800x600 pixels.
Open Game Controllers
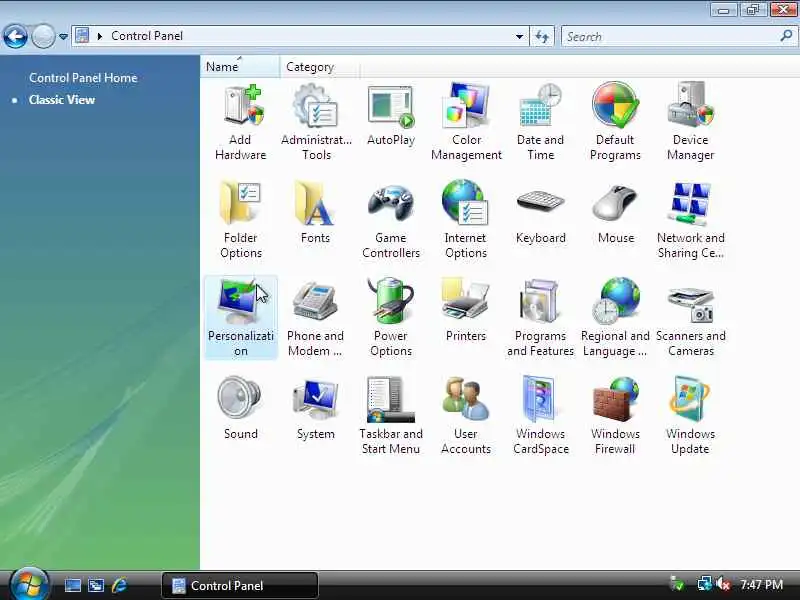[x=391, y=219]
